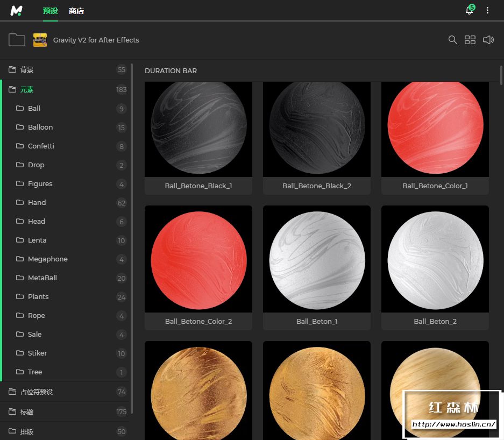Switch layout with the grid view icon

470,40
